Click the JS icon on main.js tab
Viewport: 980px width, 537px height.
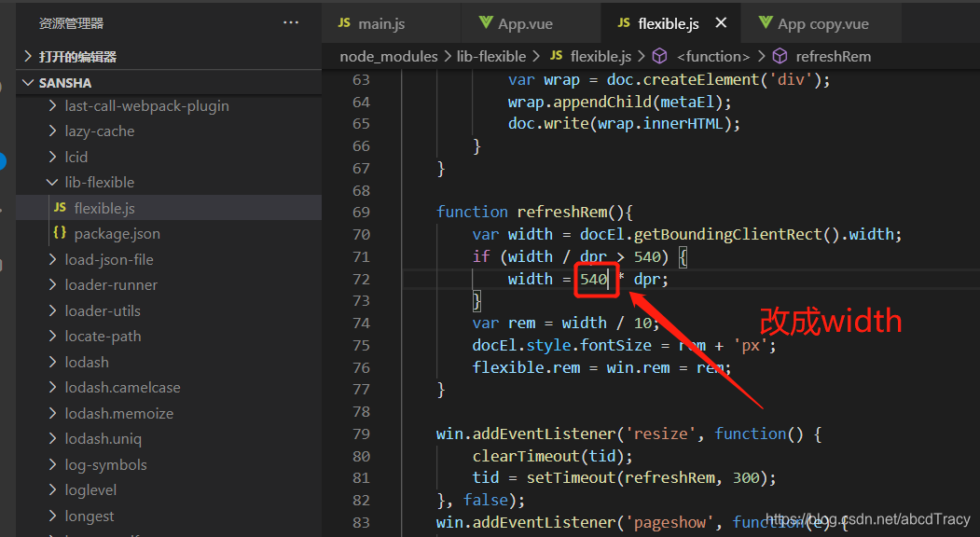coord(344,22)
